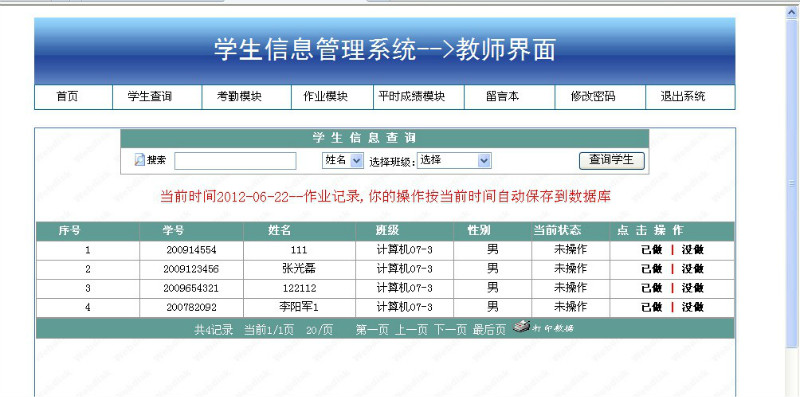Jump to 最后页 in pagination

489,330
